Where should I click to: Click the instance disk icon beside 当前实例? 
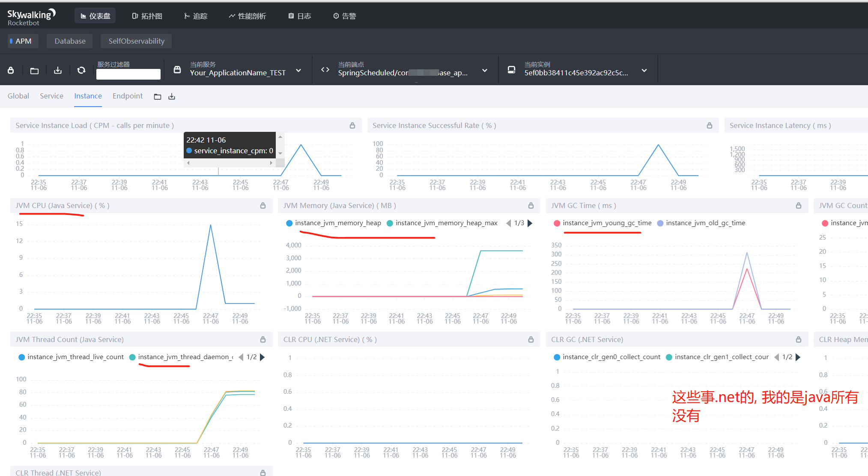[x=511, y=70]
